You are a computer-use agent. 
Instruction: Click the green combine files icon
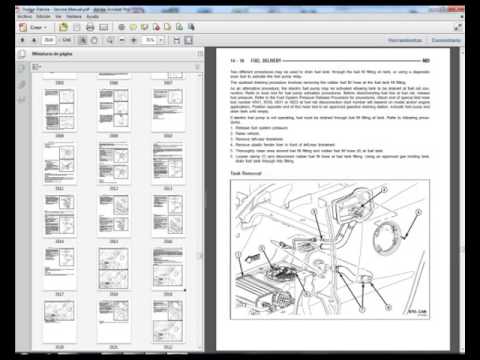tap(179, 27)
